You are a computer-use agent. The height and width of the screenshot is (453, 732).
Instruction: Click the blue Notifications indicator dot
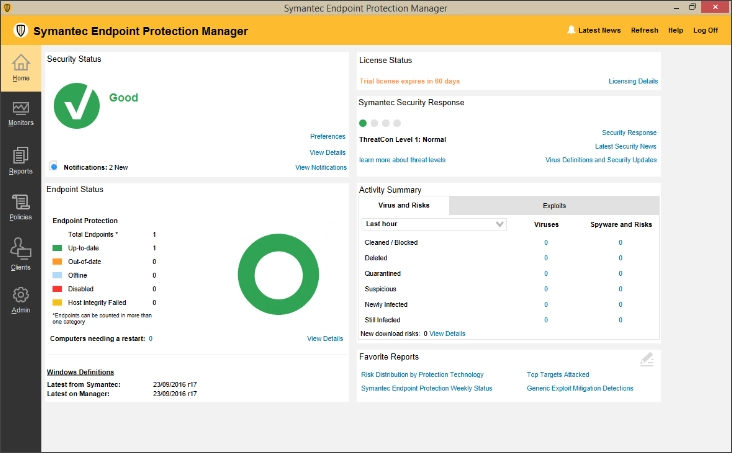point(54,167)
